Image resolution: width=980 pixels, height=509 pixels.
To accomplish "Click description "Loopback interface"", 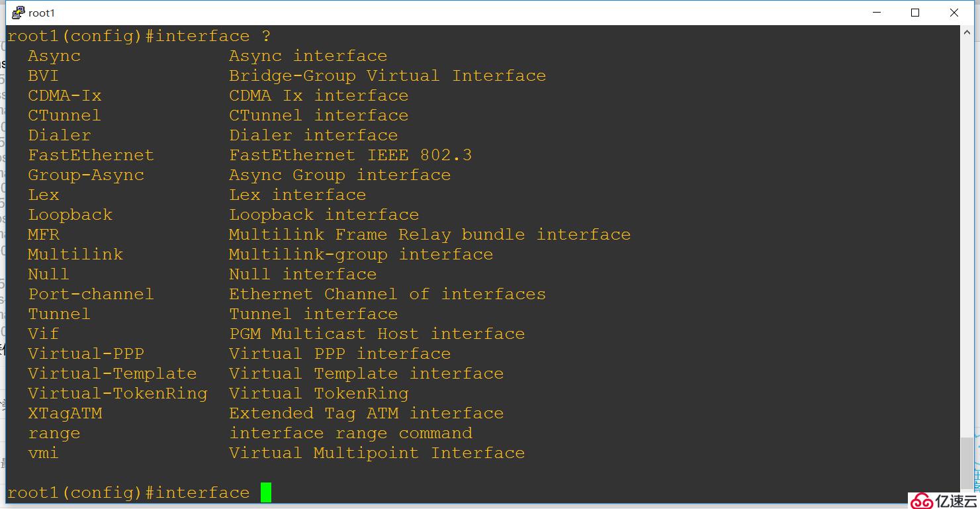I will coord(324,215).
